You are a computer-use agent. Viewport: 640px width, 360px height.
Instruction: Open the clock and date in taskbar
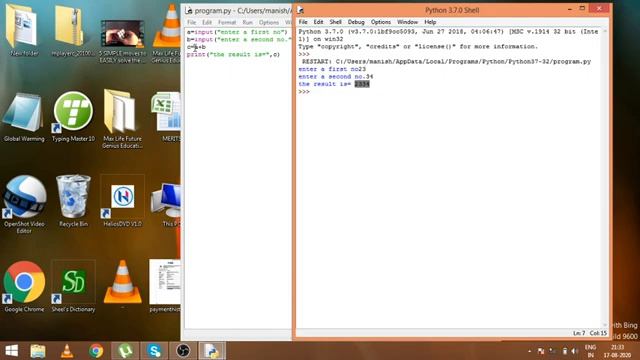(618, 351)
